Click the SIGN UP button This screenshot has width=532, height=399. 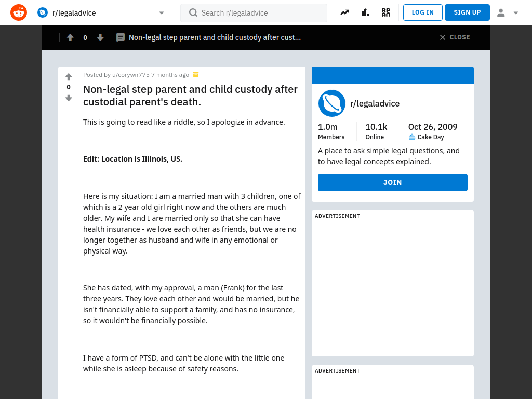click(467, 12)
